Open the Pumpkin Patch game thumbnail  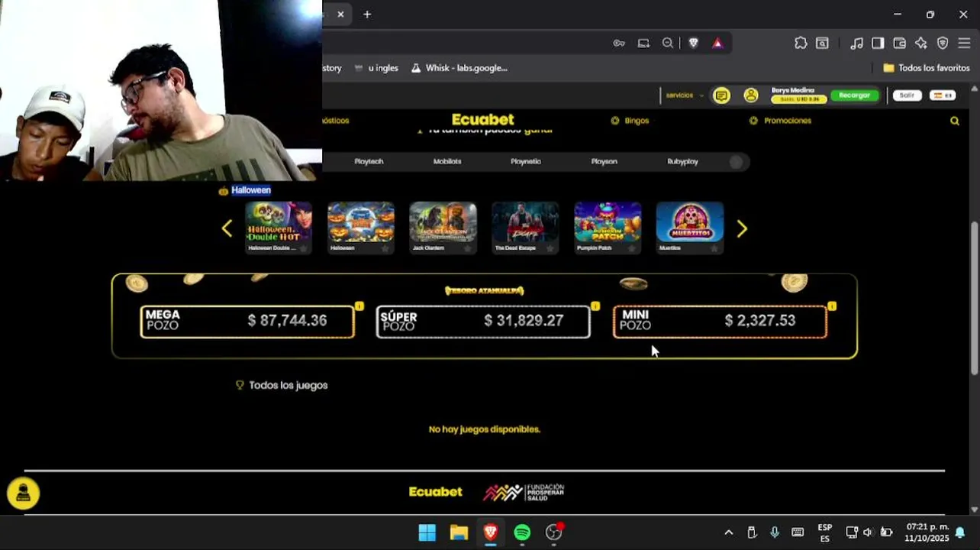pos(608,222)
